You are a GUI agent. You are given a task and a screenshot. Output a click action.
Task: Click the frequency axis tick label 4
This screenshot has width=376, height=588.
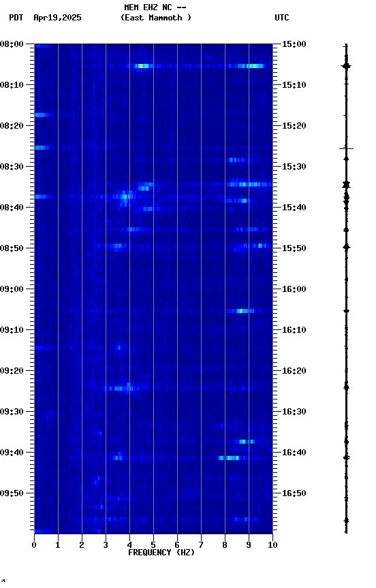pyautogui.click(x=129, y=545)
